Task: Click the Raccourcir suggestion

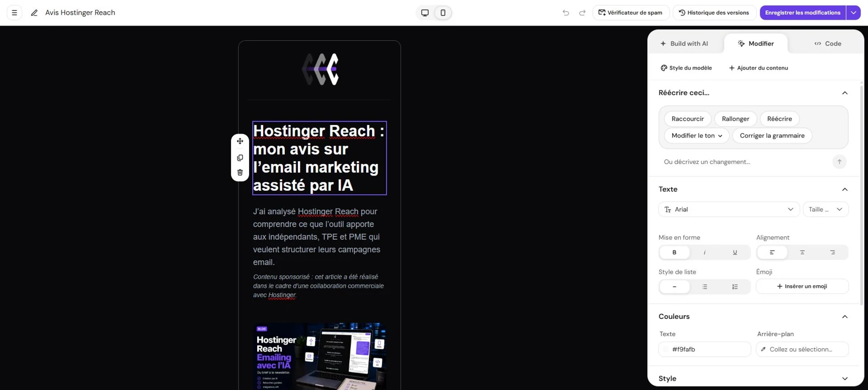Action: (x=687, y=119)
